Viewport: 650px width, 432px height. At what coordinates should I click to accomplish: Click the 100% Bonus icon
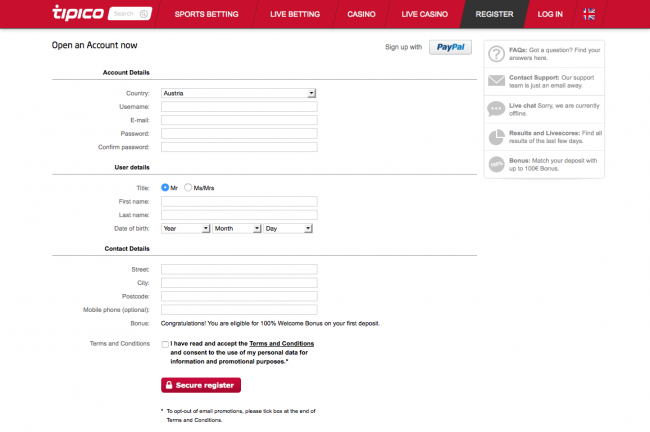click(496, 164)
